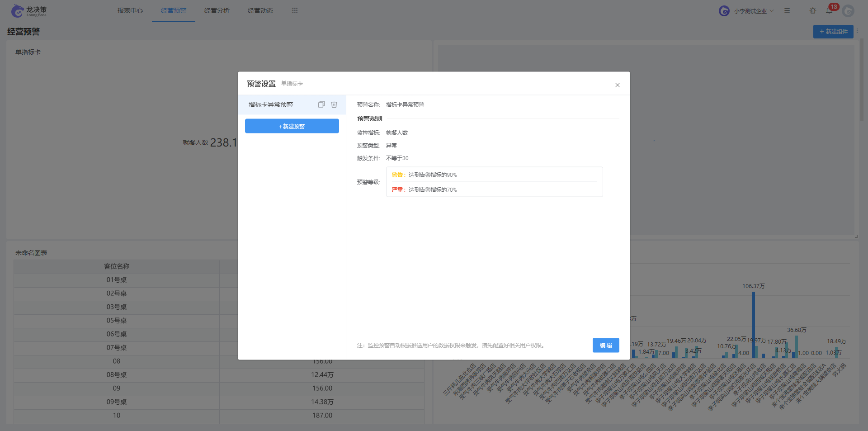Screen dimensions: 868x431
Task: Open the more-apps grid icon
Action: [295, 10]
